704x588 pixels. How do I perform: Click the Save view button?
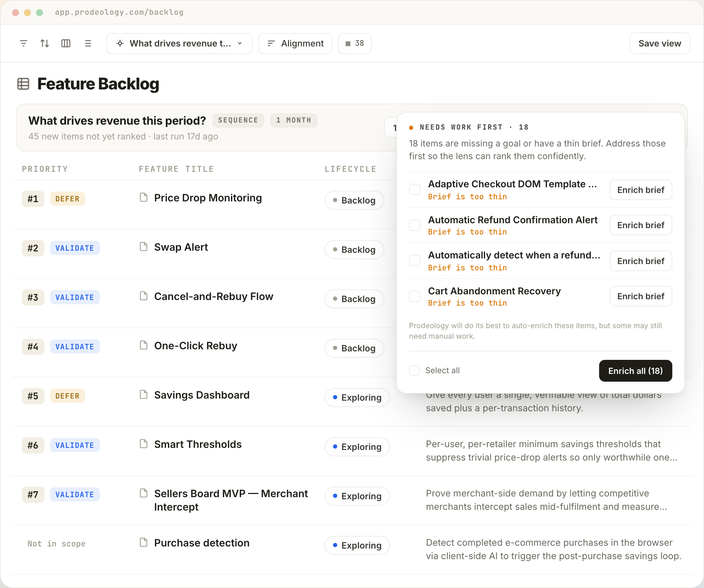[660, 43]
